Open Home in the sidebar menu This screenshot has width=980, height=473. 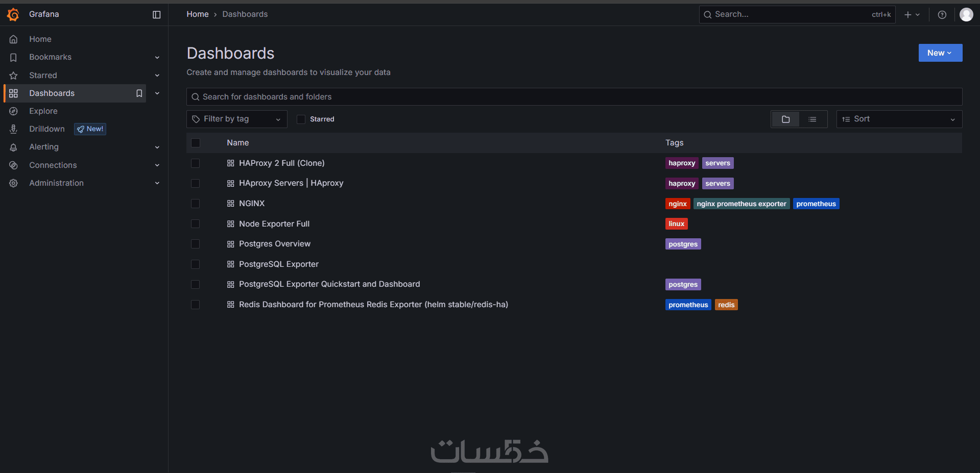(40, 39)
